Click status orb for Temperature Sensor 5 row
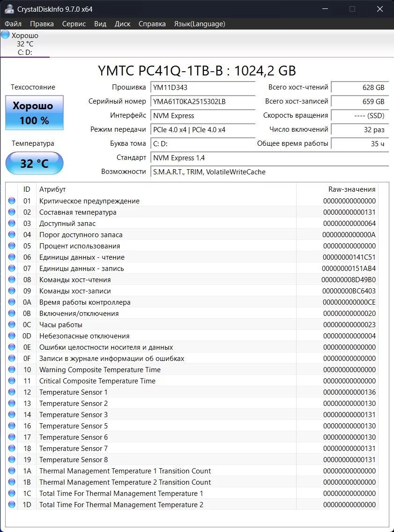Screen dimensions: 394x532 pos(12,426)
